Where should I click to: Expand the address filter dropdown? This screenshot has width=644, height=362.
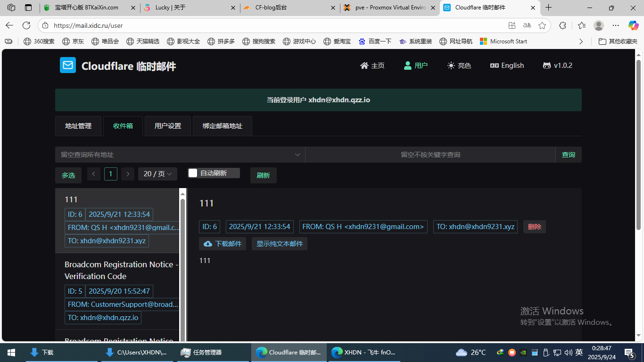(x=297, y=155)
